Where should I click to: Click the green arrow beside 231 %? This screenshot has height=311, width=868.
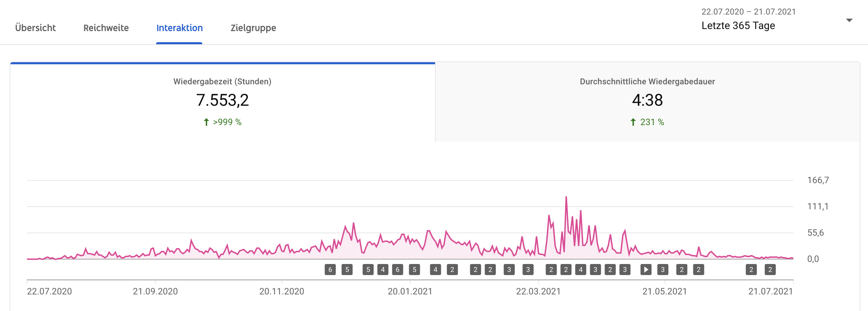(x=633, y=122)
